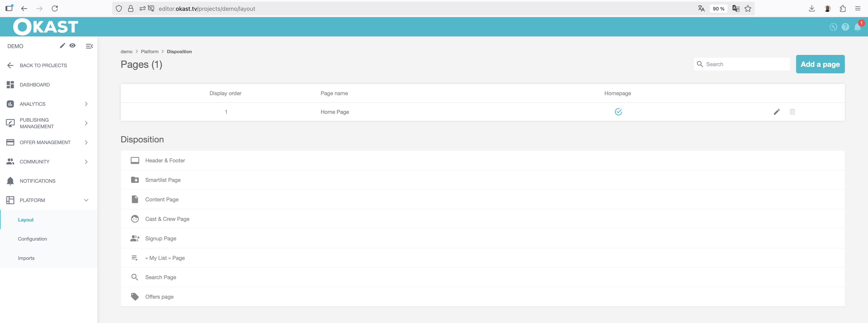Delete the Home Page using the trash icon

(792, 112)
